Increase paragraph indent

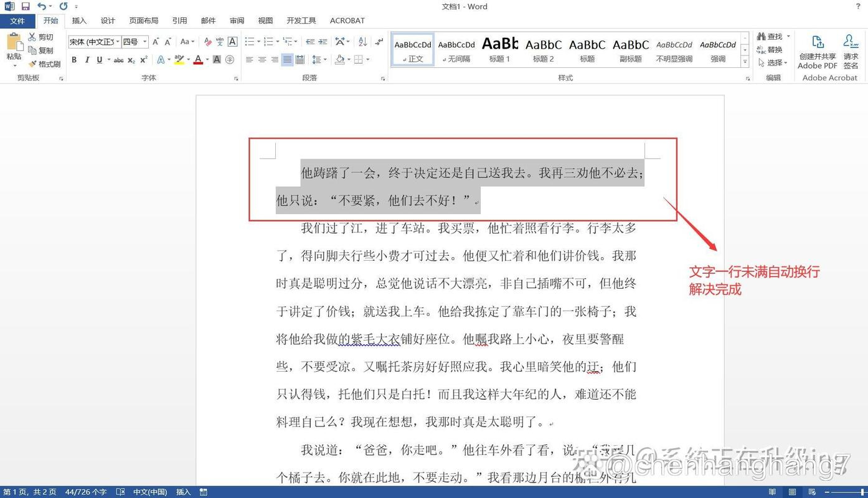323,42
